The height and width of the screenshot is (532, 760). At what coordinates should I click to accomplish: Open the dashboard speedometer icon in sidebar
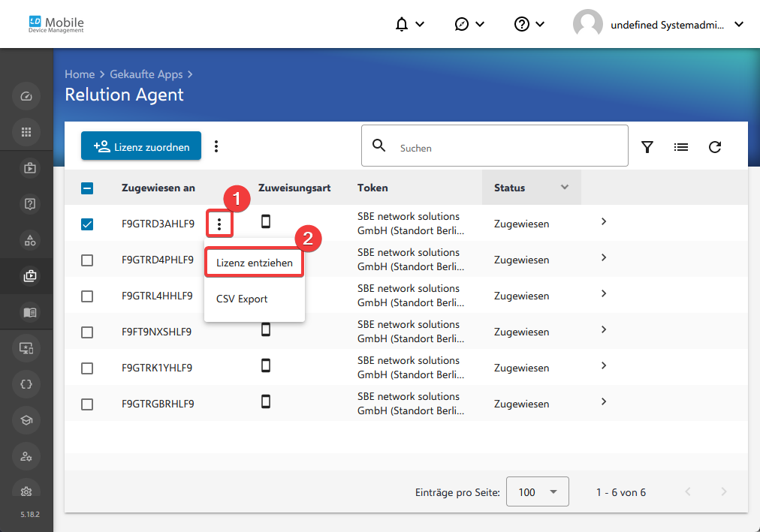coord(26,96)
